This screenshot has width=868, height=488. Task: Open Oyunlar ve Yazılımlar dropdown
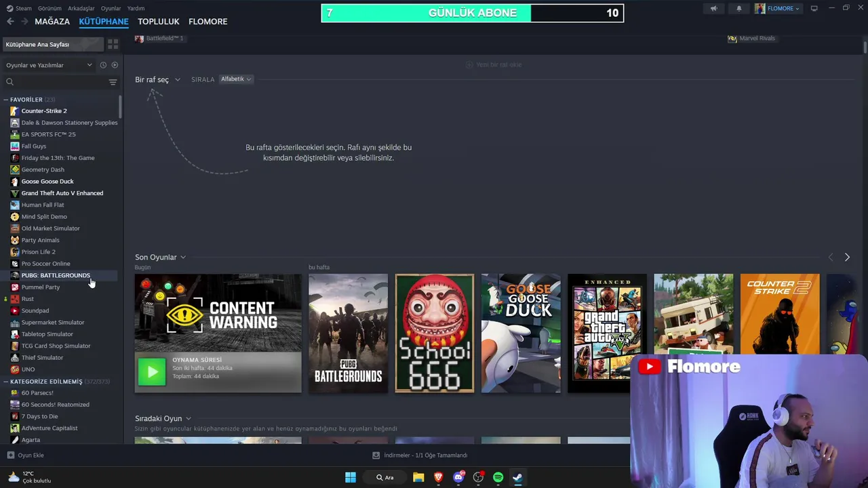click(49, 65)
